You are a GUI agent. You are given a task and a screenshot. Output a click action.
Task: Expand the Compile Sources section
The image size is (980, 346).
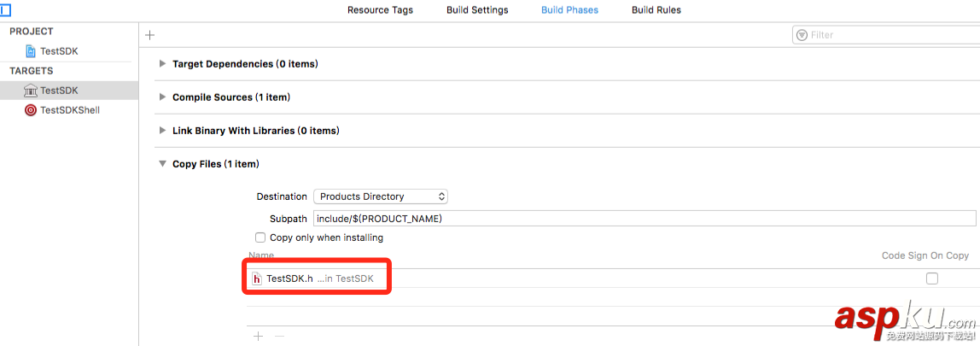coord(163,97)
